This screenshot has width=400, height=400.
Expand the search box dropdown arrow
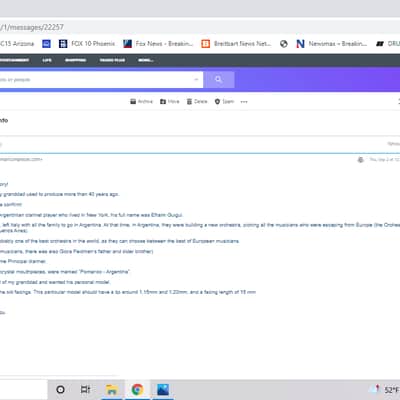coord(196,79)
